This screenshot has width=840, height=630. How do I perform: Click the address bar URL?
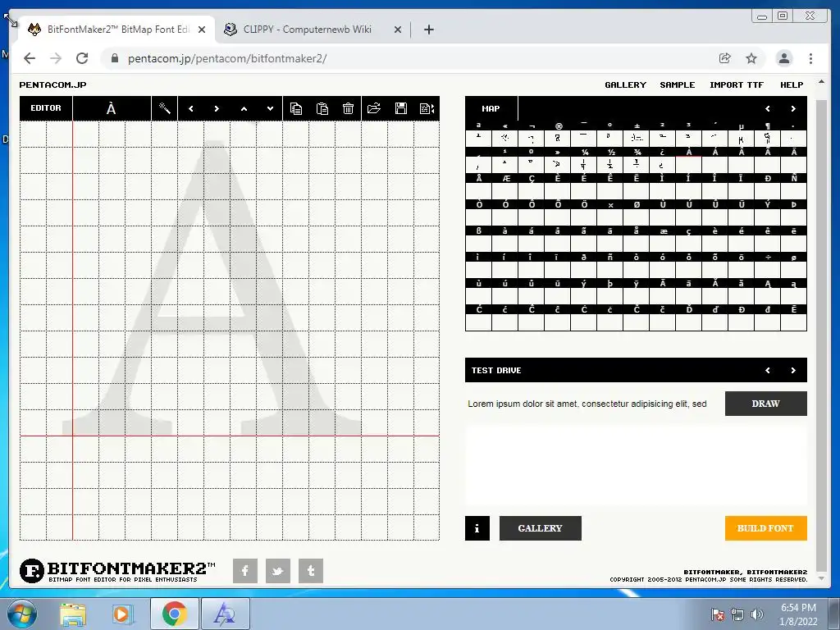point(227,58)
